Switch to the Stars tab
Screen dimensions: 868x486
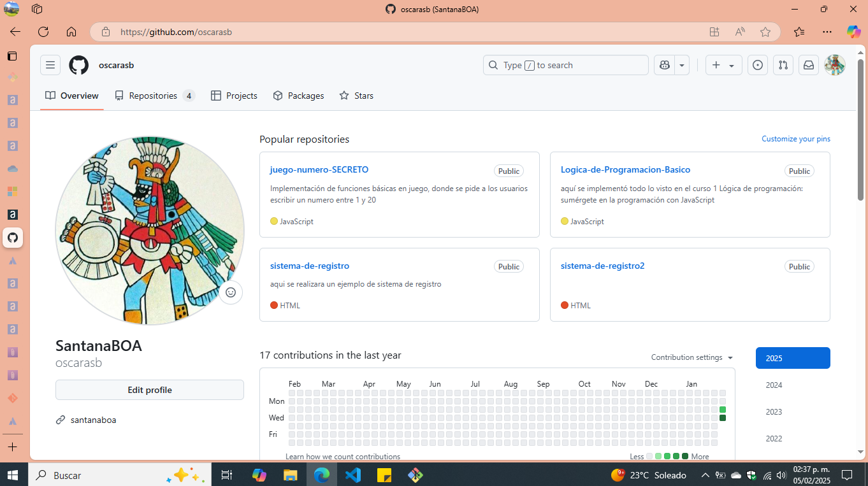[x=356, y=96]
